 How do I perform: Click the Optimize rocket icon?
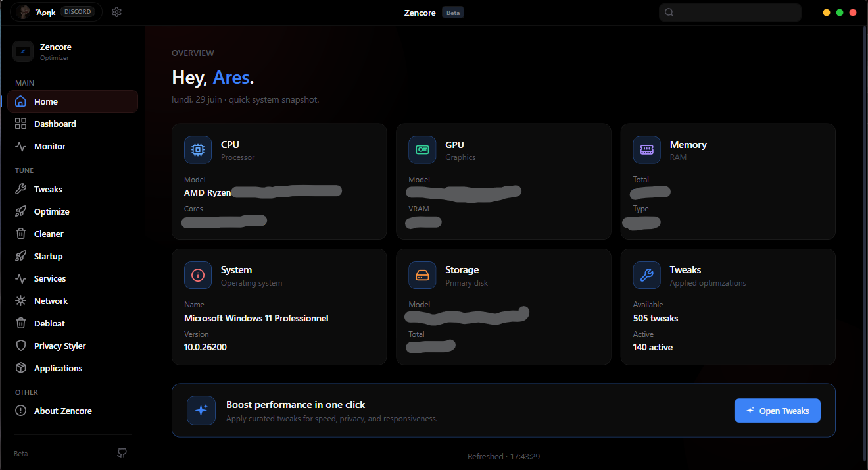[21, 211]
